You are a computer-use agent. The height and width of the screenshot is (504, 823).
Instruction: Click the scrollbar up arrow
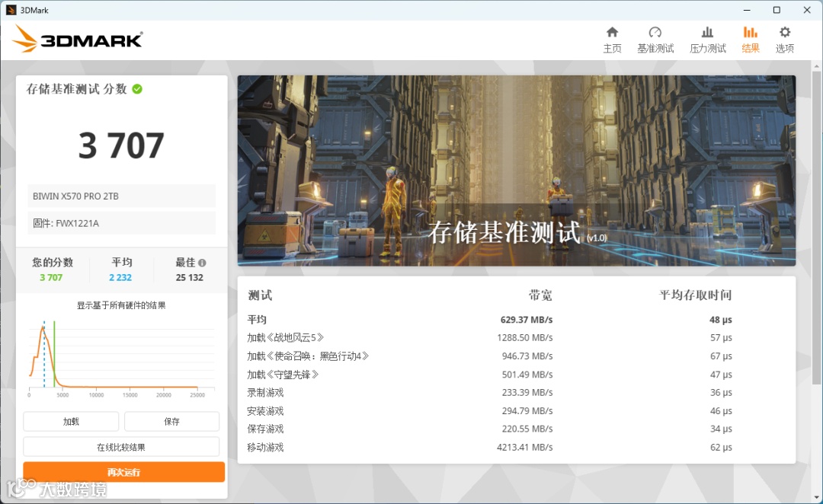point(816,66)
